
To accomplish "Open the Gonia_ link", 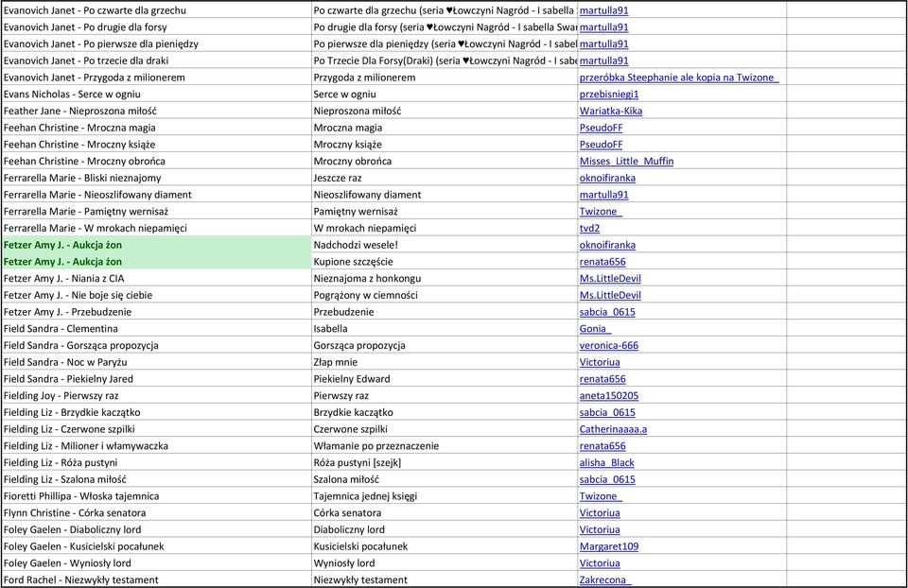I will tap(595, 329).
